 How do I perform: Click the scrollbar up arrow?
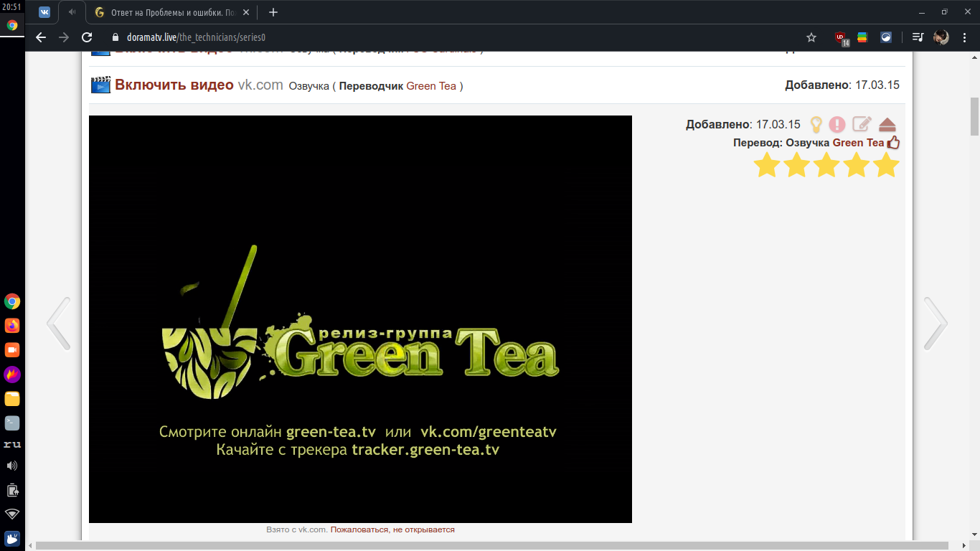click(x=974, y=56)
